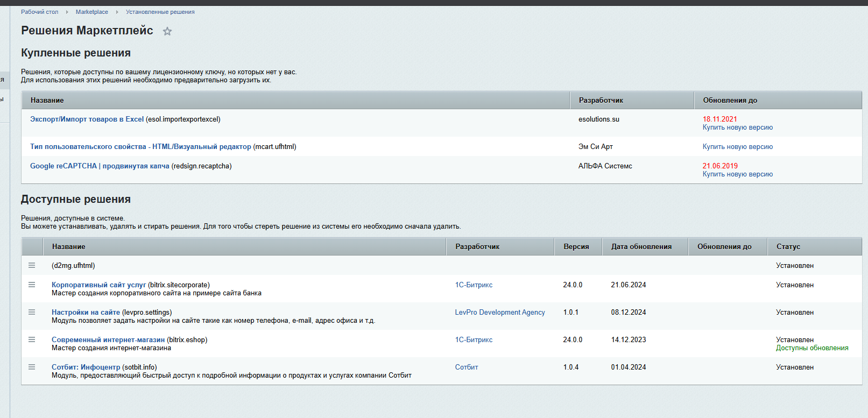Go to Marketplace breadcrumb
The width and height of the screenshot is (868, 418).
(x=92, y=12)
